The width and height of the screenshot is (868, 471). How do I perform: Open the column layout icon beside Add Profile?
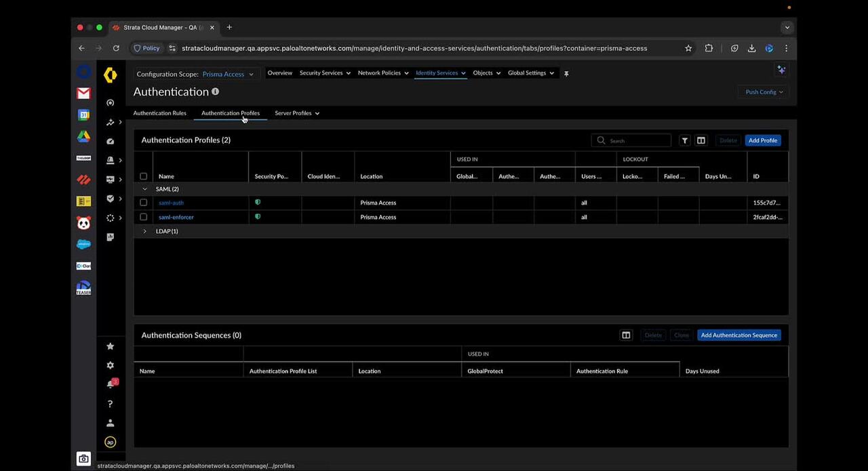point(701,140)
